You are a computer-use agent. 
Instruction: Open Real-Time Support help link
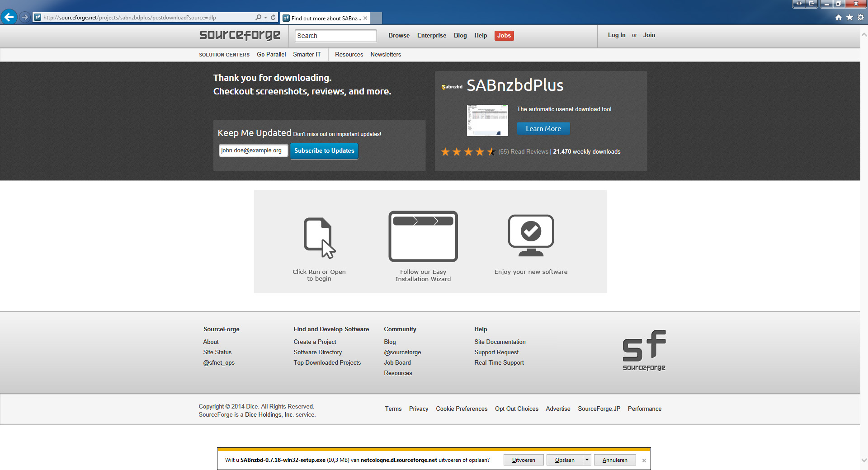click(x=499, y=362)
